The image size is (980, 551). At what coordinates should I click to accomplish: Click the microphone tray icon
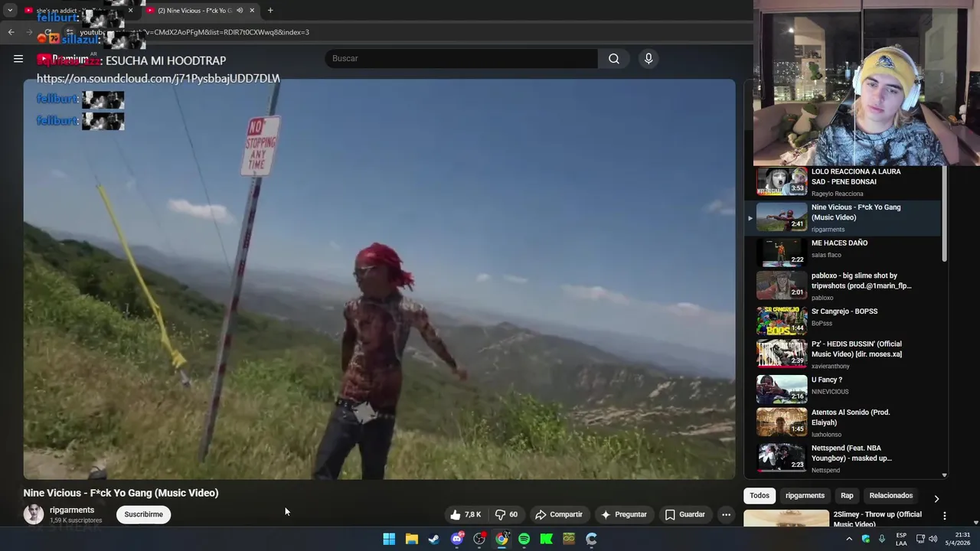click(882, 539)
